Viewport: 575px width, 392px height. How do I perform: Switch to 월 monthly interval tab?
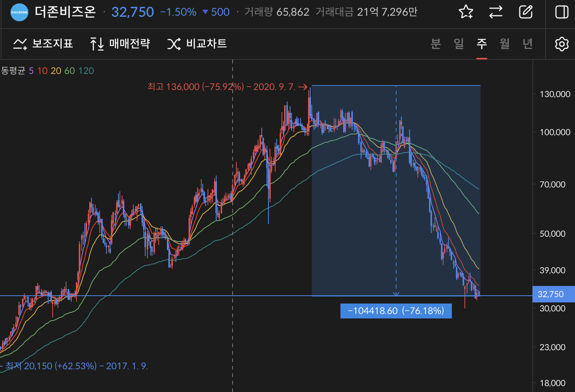pyautogui.click(x=505, y=44)
